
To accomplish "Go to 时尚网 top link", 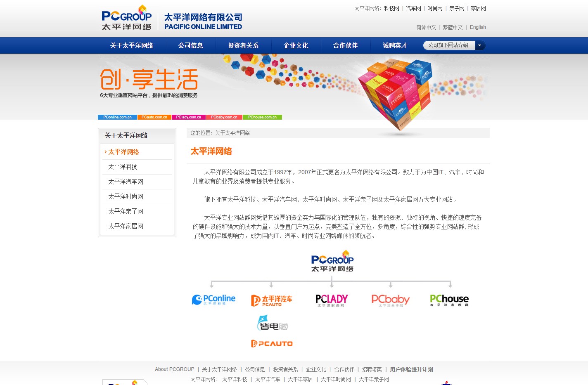I will click(435, 8).
